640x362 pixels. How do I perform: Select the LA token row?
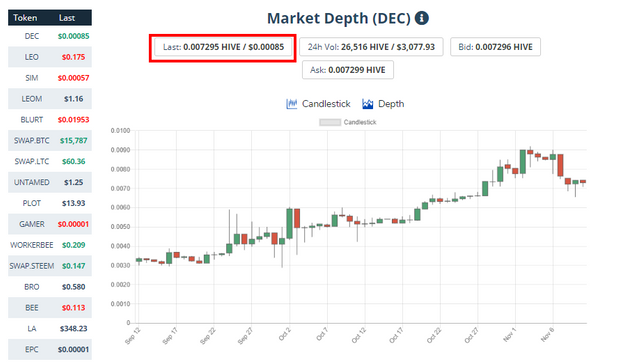[50, 328]
